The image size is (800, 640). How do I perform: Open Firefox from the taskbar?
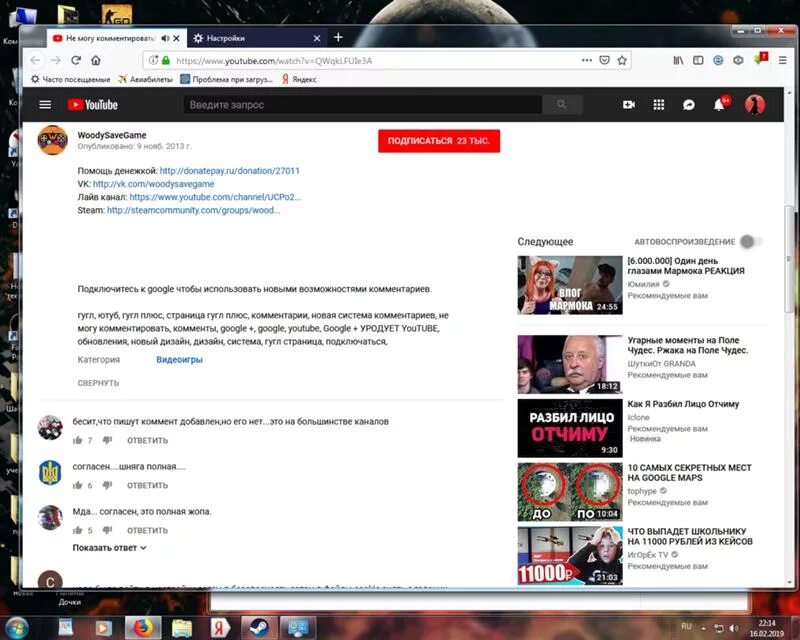click(143, 627)
